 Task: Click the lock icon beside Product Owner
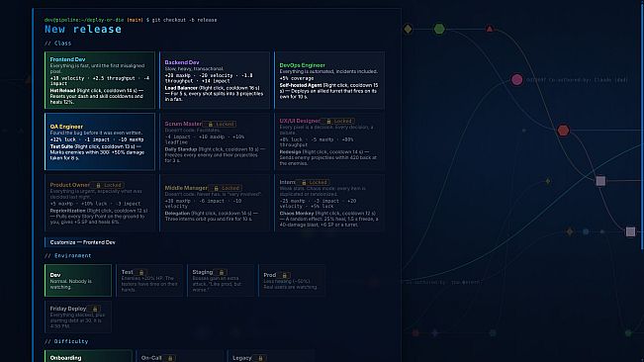(x=98, y=186)
